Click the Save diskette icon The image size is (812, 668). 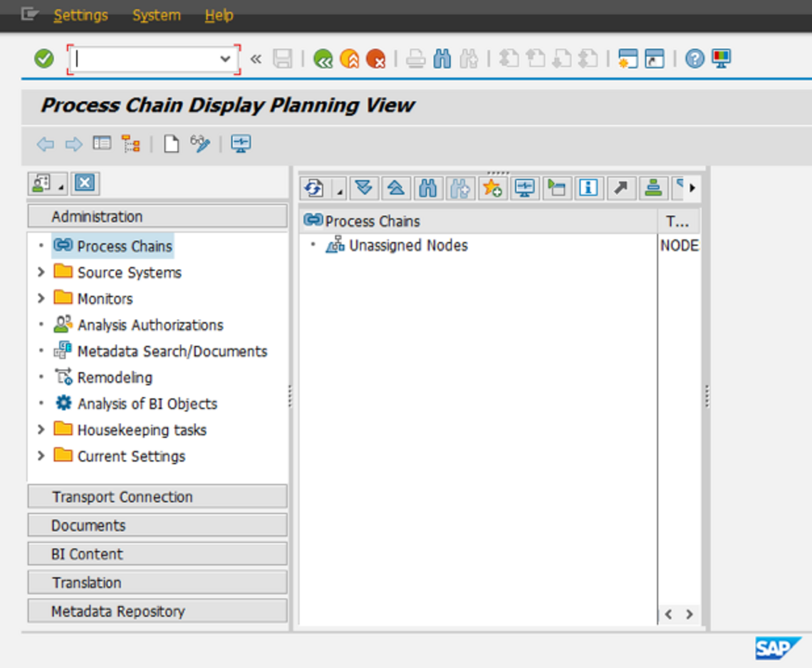[283, 58]
